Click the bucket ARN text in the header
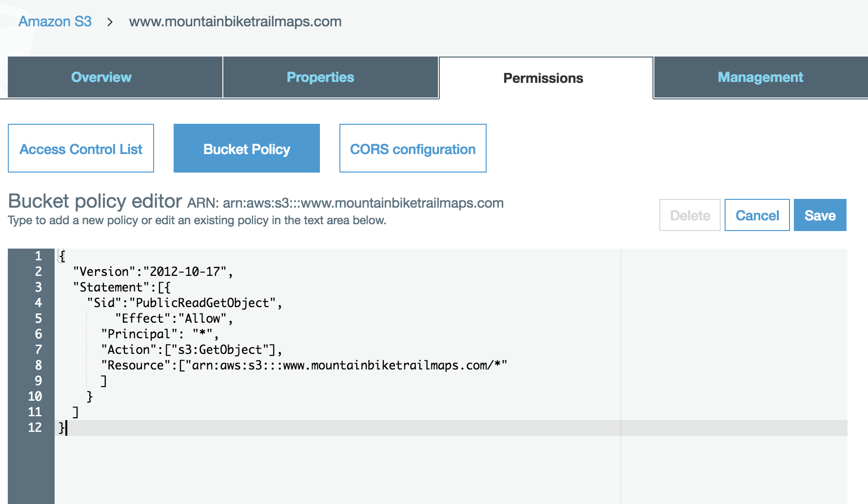This screenshot has height=504, width=868. 345,203
